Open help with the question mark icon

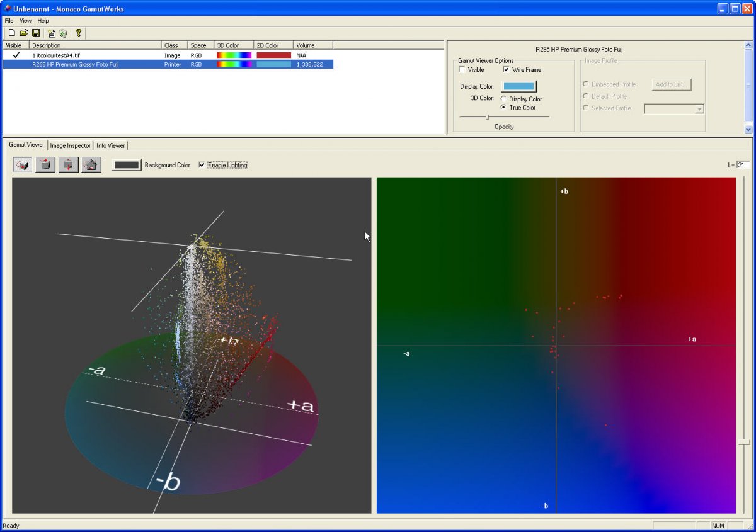pos(79,33)
